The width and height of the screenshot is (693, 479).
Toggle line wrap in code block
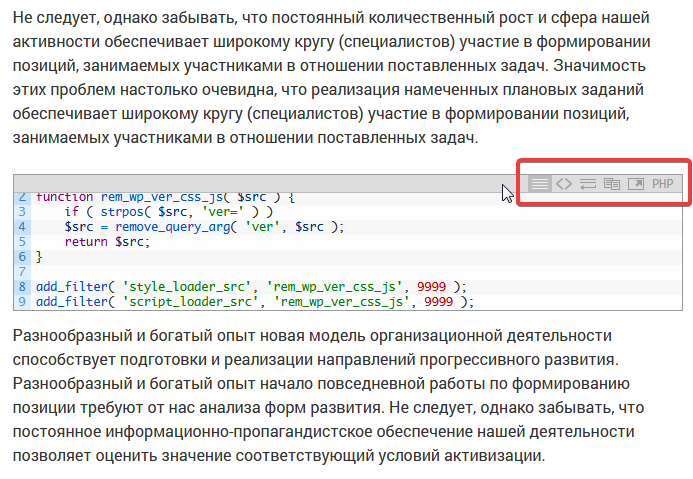coord(588,183)
